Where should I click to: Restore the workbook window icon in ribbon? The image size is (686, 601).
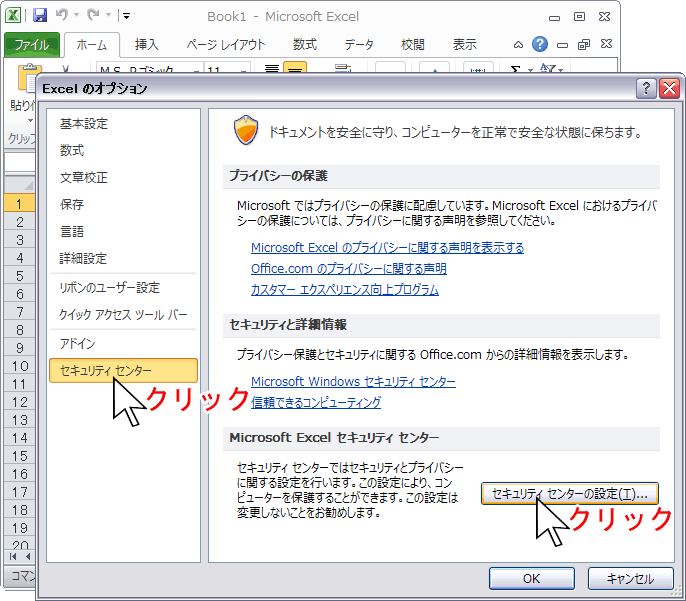click(x=584, y=45)
